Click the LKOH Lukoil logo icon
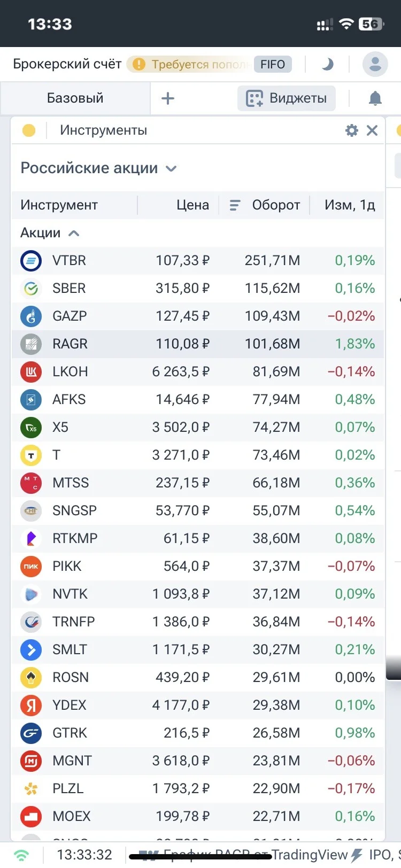Screen dimensions: 401x868 31,372
